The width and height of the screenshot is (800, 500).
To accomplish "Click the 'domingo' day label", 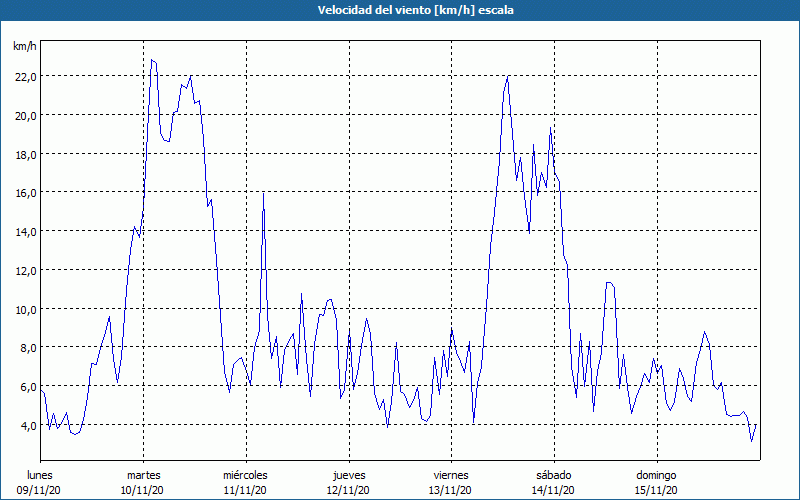I will tap(656, 475).
